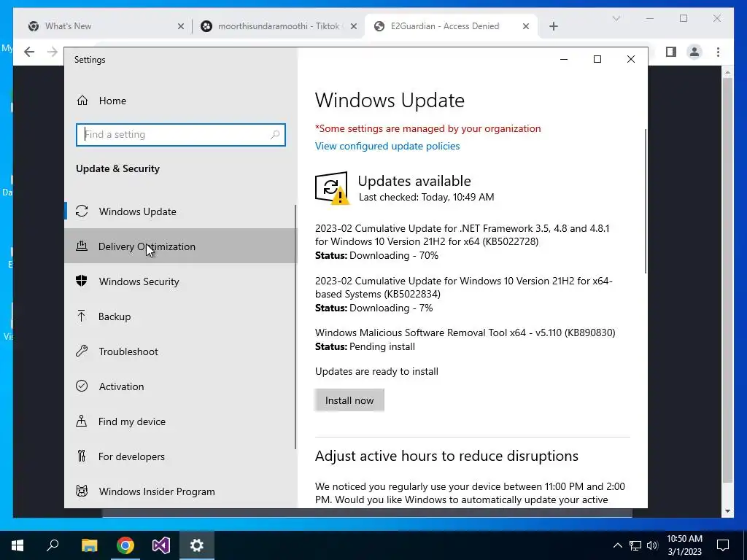Open the notification center icon
Viewport: 747px width, 560px height.
pos(723,545)
